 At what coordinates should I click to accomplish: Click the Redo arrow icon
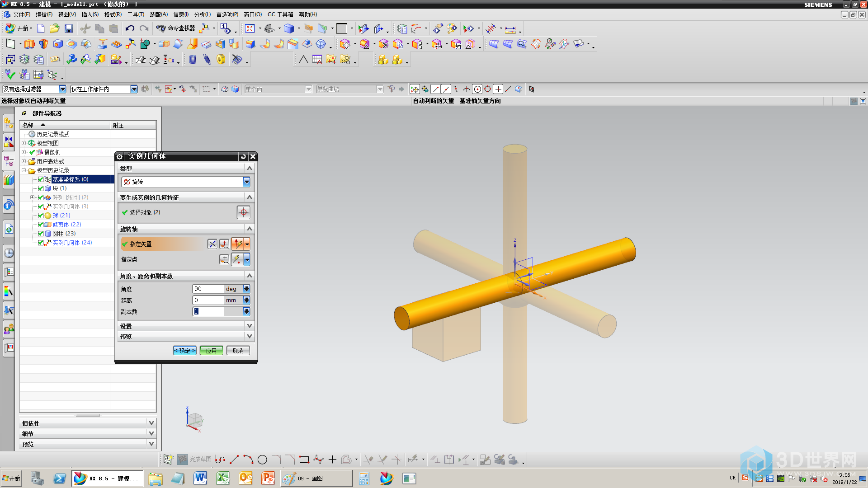(x=144, y=28)
